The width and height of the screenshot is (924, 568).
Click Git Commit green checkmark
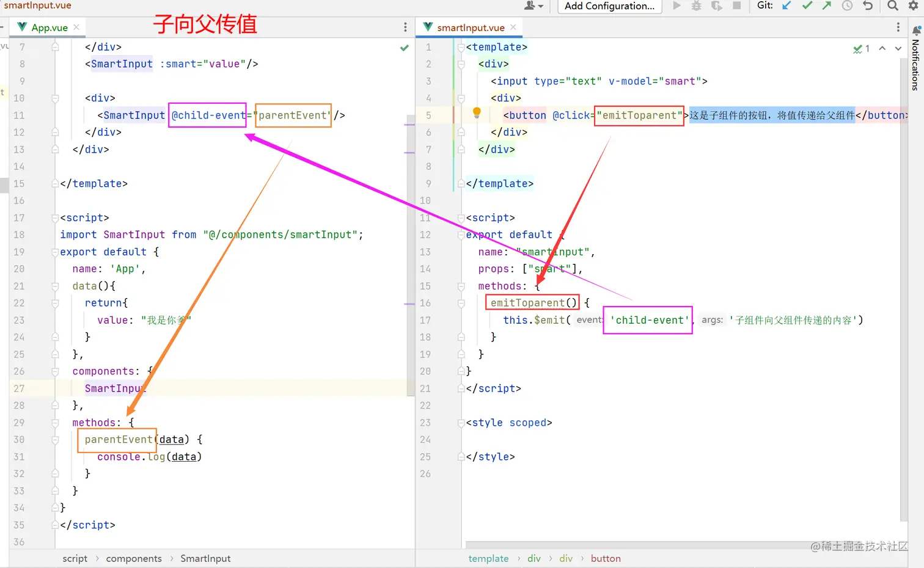pyautogui.click(x=807, y=5)
